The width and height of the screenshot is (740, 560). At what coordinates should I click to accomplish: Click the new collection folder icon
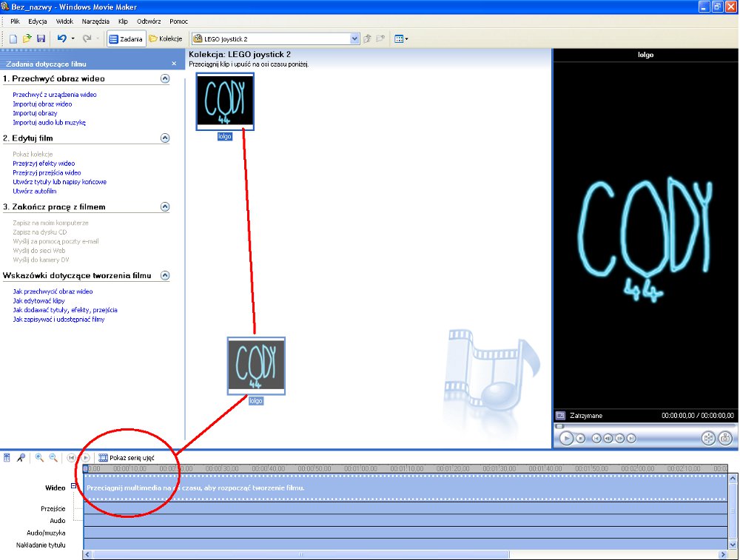click(380, 38)
